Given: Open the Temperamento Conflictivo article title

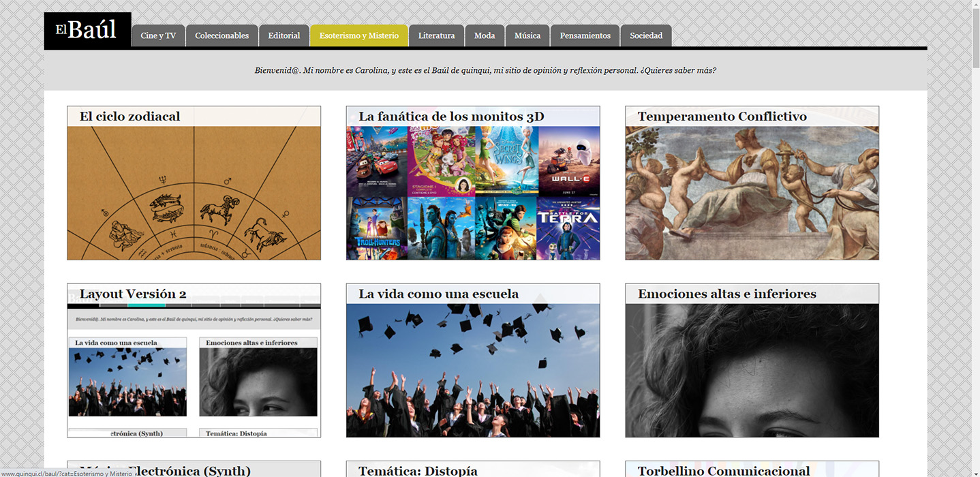Looking at the screenshot, I should [x=722, y=117].
